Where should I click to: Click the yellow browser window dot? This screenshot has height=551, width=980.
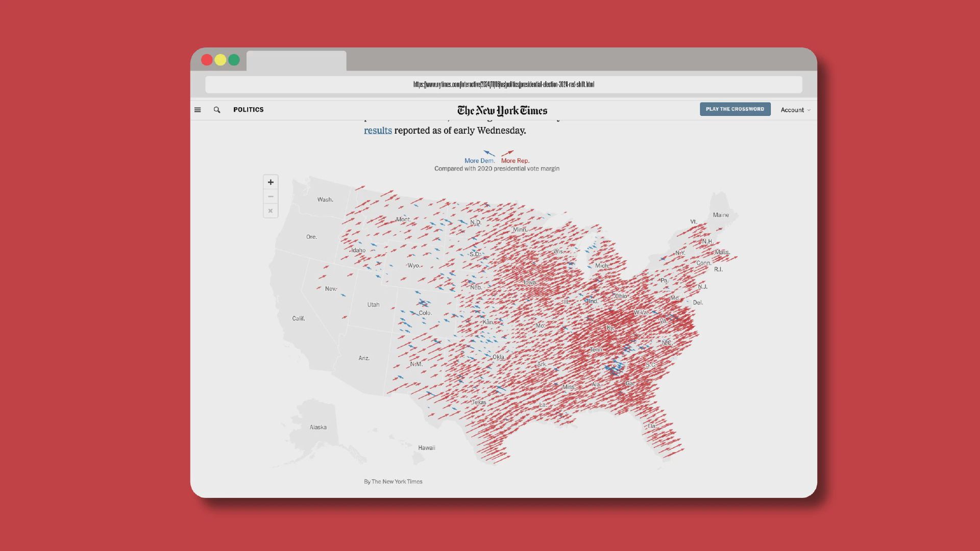pos(220,60)
